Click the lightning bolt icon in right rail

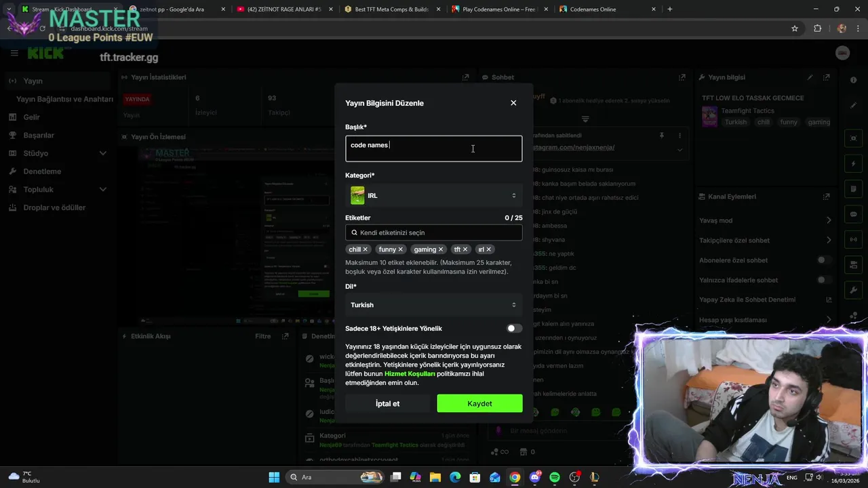[x=853, y=164]
